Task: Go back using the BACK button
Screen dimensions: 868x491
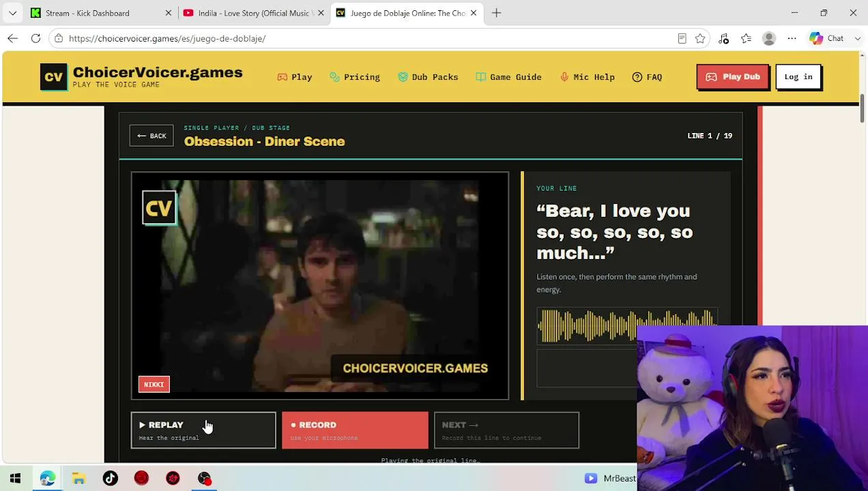Action: 151,136
